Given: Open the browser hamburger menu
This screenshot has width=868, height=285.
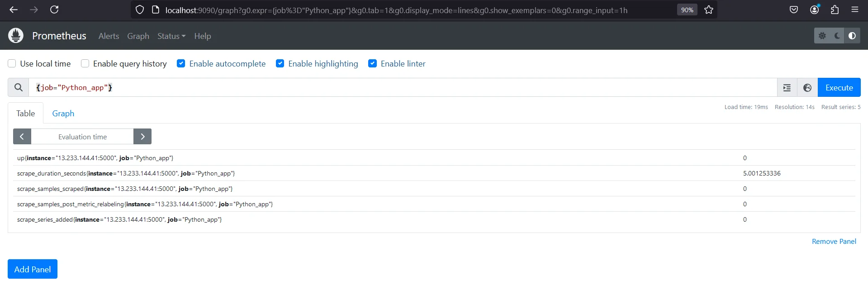Looking at the screenshot, I should coord(855,9).
